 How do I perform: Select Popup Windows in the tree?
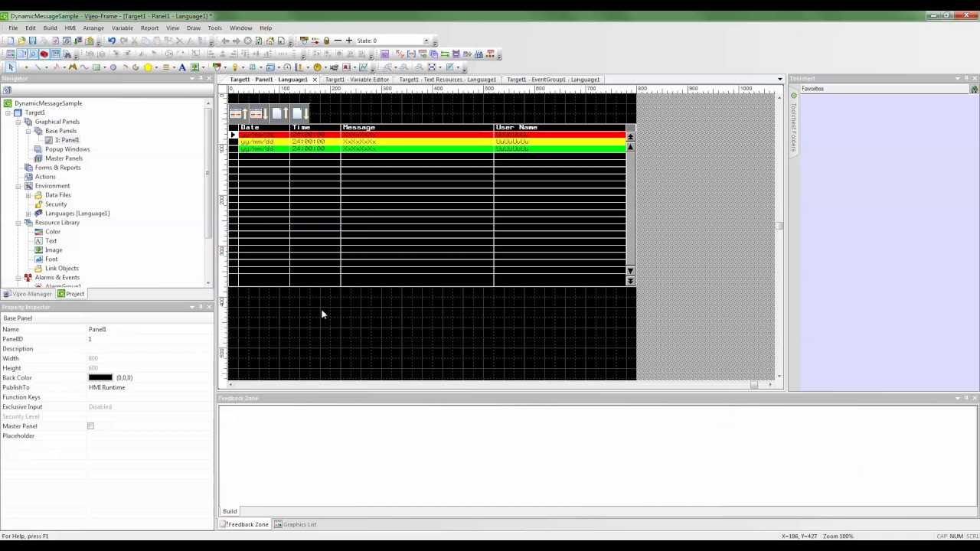coord(67,149)
